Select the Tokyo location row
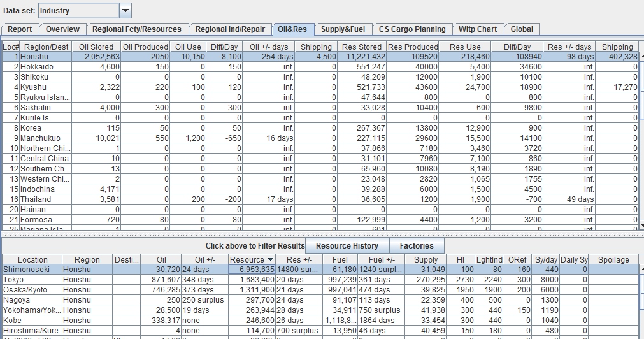The width and height of the screenshot is (644, 339). coord(320,279)
